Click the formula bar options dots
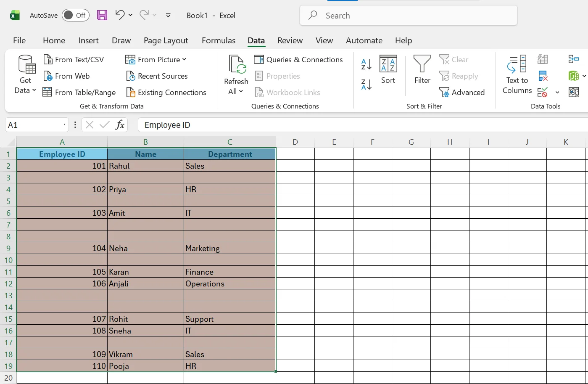The width and height of the screenshot is (588, 384). click(x=75, y=125)
